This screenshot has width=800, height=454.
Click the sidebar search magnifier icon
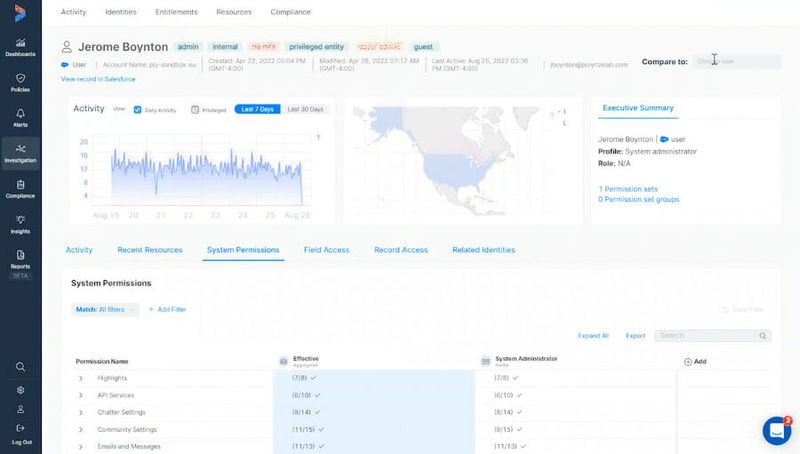21,367
